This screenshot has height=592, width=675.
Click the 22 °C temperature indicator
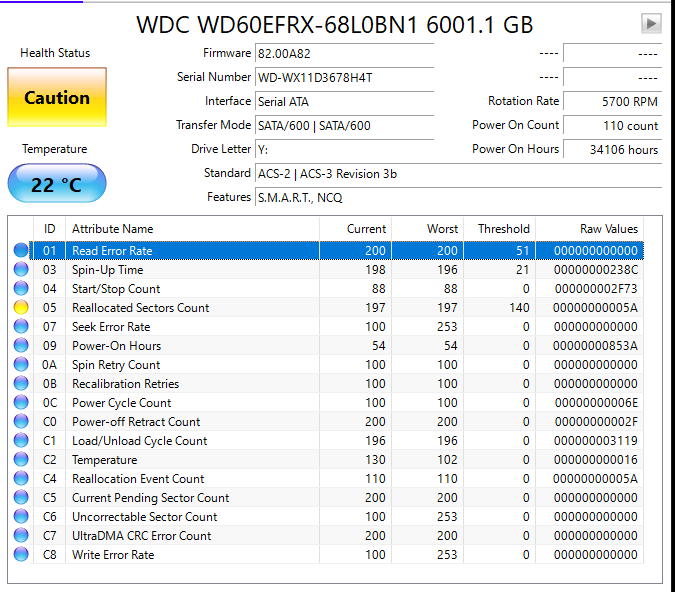click(56, 184)
